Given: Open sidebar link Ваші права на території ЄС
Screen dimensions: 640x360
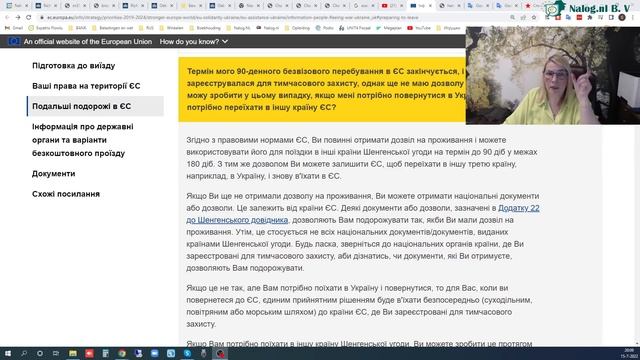Looking at the screenshot, I should coord(86,86).
